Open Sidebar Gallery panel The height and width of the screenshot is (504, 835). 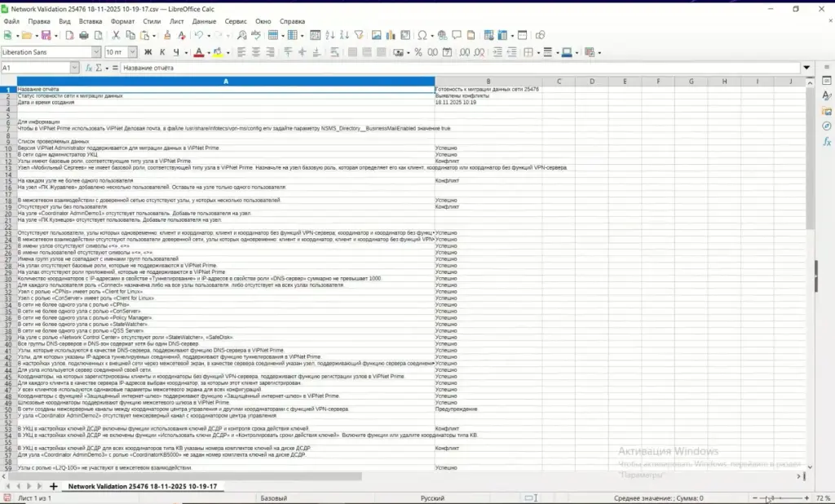coord(827,111)
